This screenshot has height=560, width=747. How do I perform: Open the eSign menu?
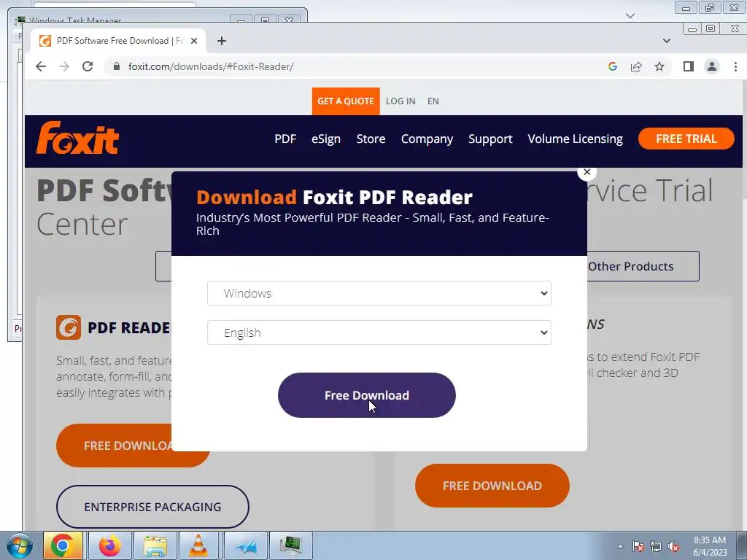click(x=326, y=139)
